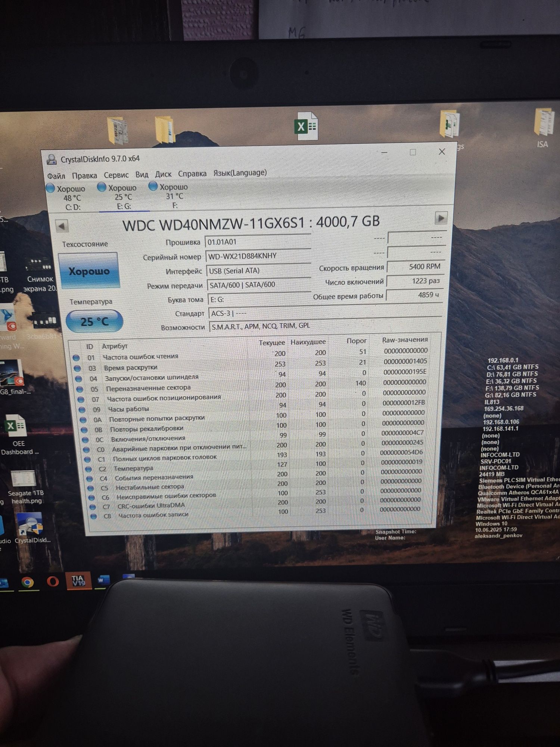Image resolution: width=560 pixels, height=747 pixels.
Task: Select the 0B Повторы рекалибровки row
Action: point(254,427)
